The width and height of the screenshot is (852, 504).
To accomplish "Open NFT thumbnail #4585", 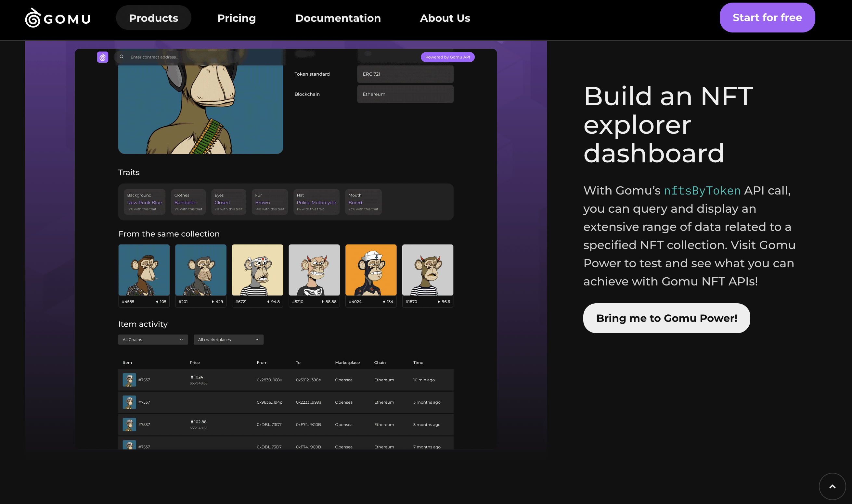I will 144,270.
